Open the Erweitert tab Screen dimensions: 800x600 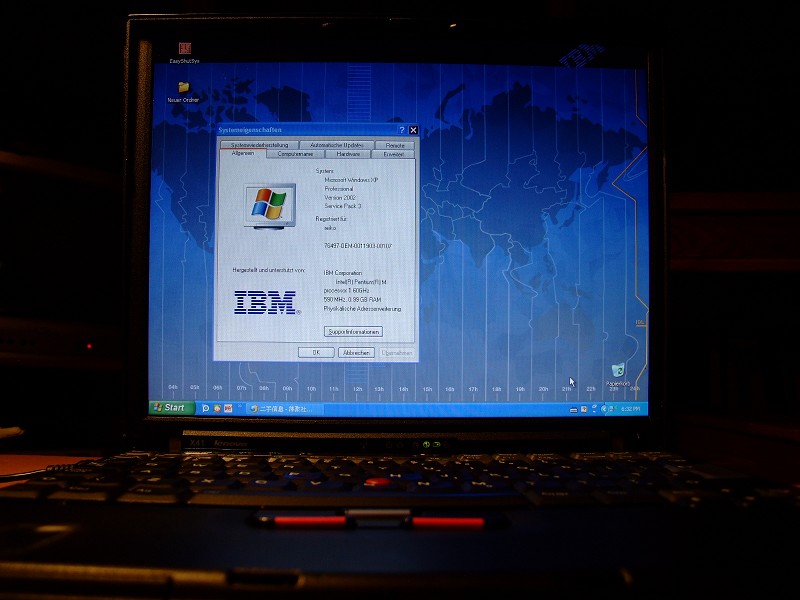pos(393,154)
